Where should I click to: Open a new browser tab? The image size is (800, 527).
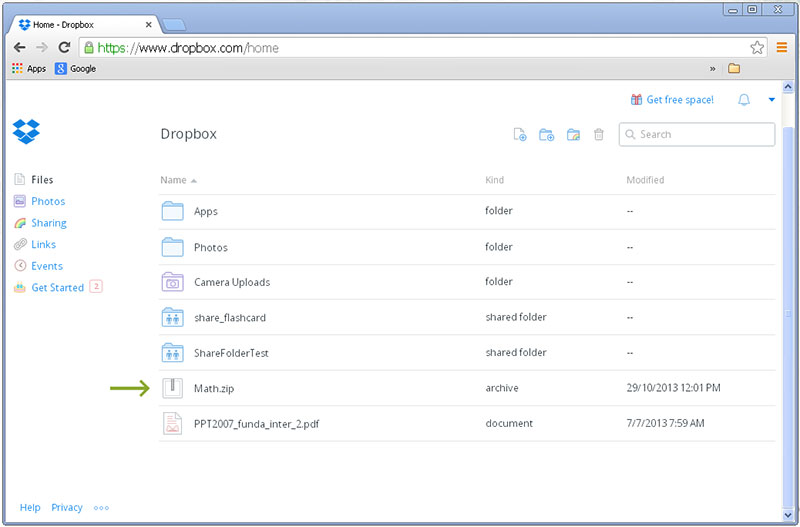pos(173,24)
